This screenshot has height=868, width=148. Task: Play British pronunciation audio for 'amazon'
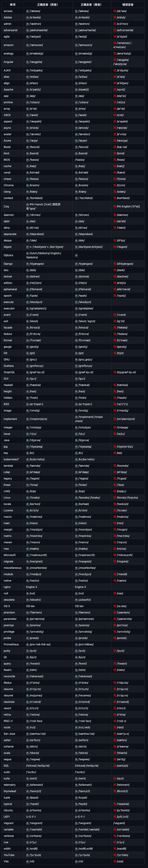pos(27,45)
